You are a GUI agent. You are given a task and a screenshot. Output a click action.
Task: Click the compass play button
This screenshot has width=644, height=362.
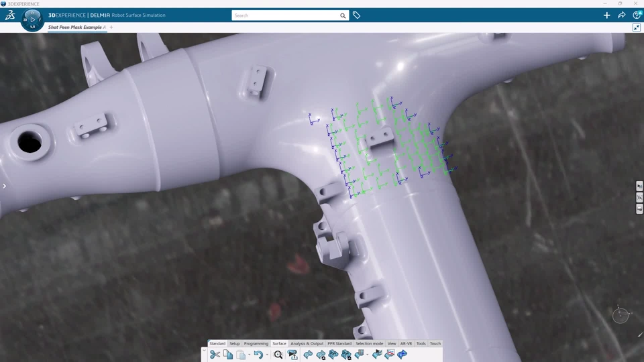32,19
